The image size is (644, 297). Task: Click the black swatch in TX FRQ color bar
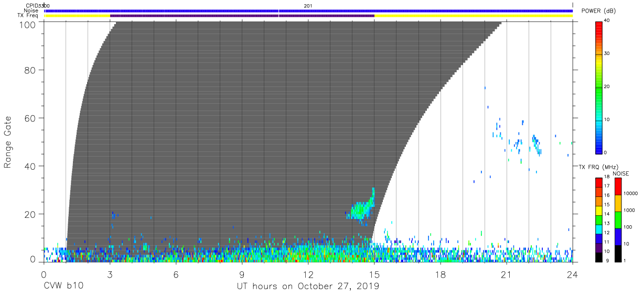click(x=599, y=256)
